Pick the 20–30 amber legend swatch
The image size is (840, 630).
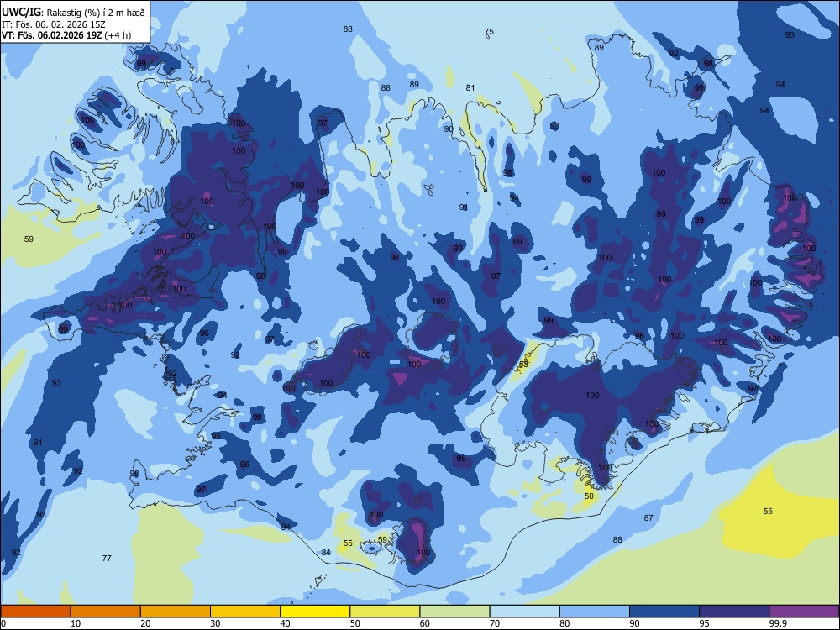click(x=176, y=612)
